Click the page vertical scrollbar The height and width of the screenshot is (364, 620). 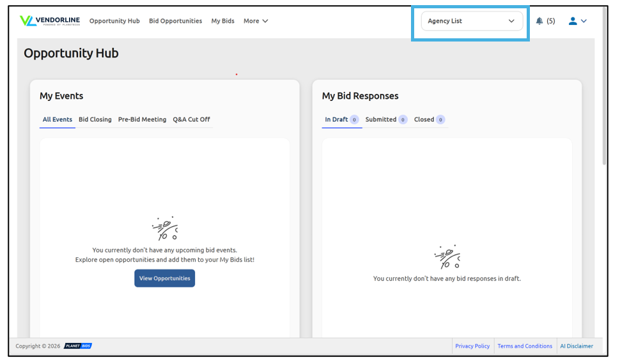coord(604,96)
